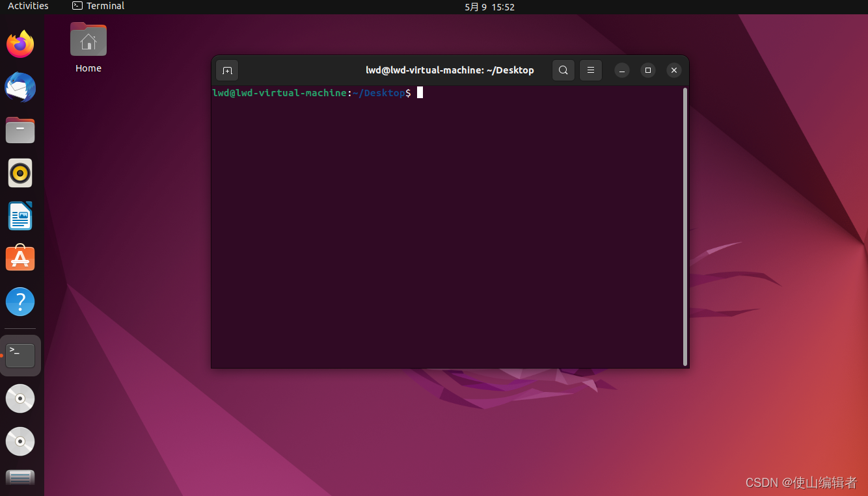Screen dimensions: 868x496
Task: Open LibreOffice Writer from the dock
Action: [20, 216]
